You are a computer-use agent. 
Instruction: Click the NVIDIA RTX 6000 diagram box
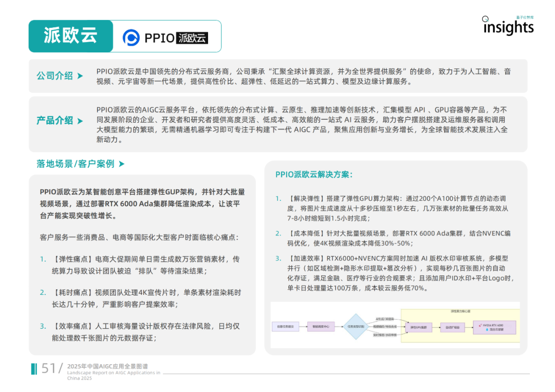click(494, 327)
